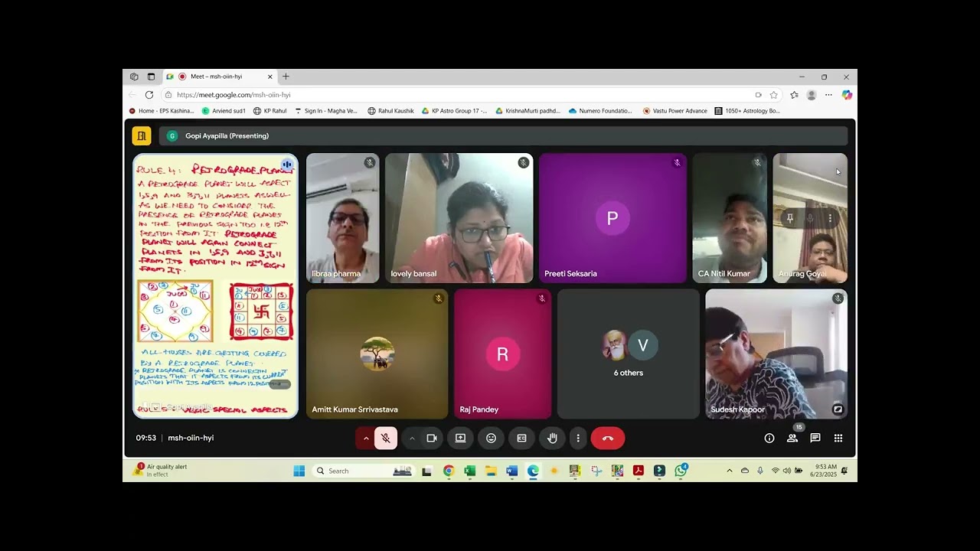The height and width of the screenshot is (551, 980).
Task: Open KrishnaMurti padhd bookmark
Action: pos(528,111)
